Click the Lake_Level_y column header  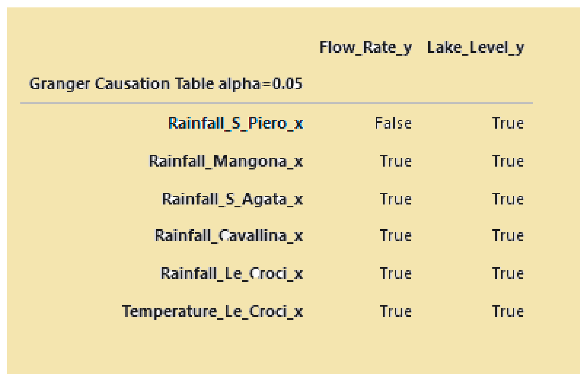coord(476,48)
